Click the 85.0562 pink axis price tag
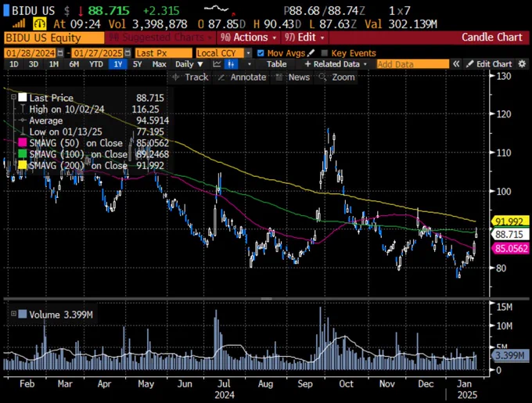The width and height of the screenshot is (532, 403). (x=509, y=248)
